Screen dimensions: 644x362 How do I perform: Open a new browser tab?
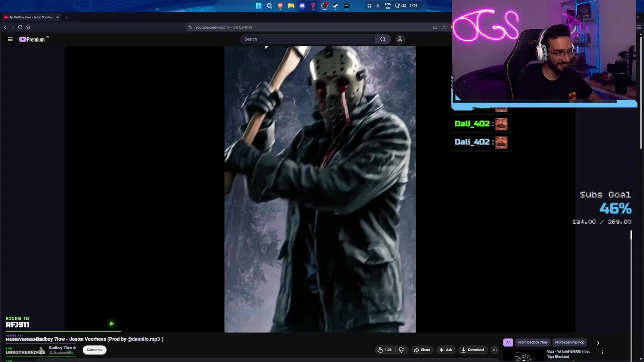66,17
